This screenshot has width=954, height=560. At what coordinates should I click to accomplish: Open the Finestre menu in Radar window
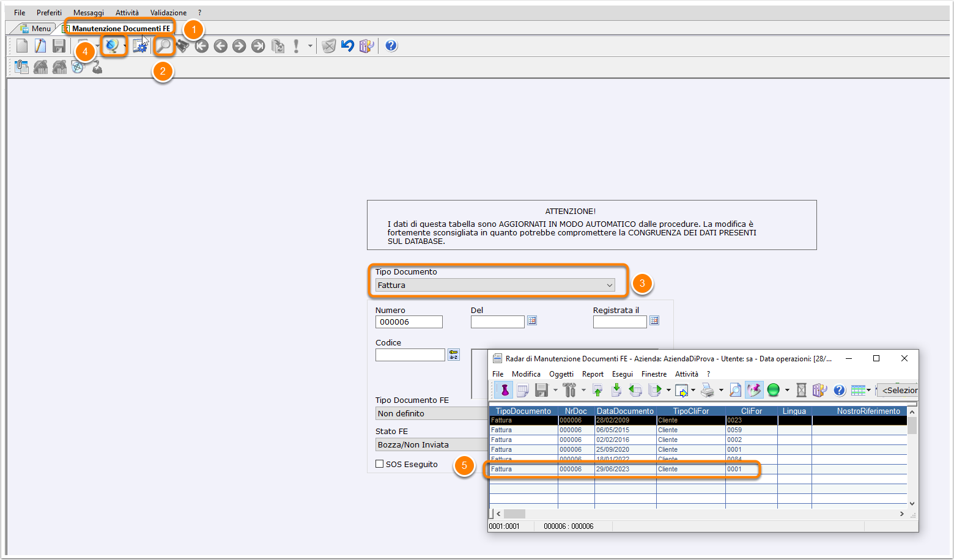click(x=654, y=374)
